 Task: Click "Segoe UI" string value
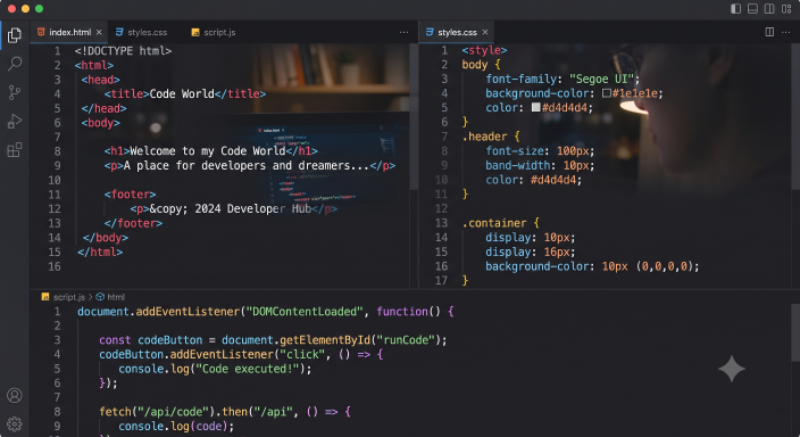[x=601, y=79]
